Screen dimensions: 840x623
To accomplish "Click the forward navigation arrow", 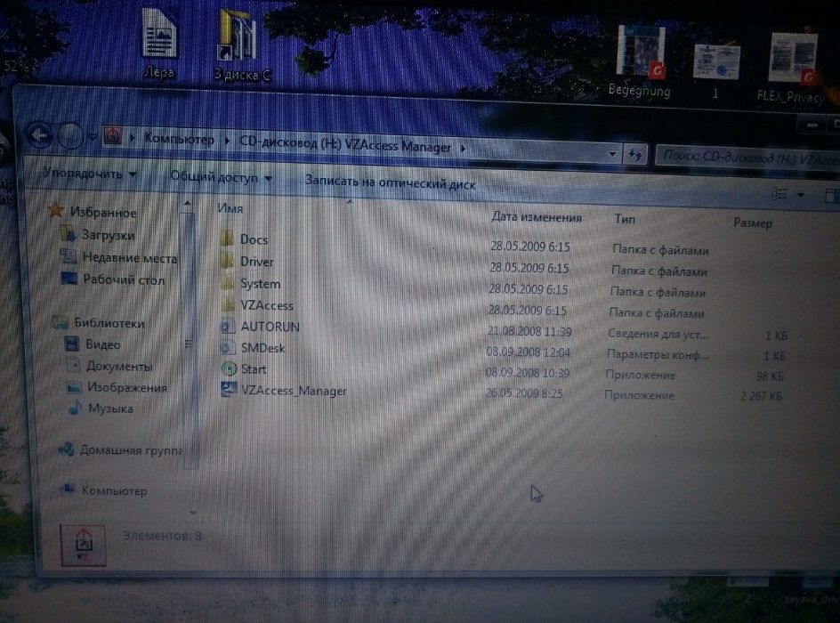I will [69, 136].
